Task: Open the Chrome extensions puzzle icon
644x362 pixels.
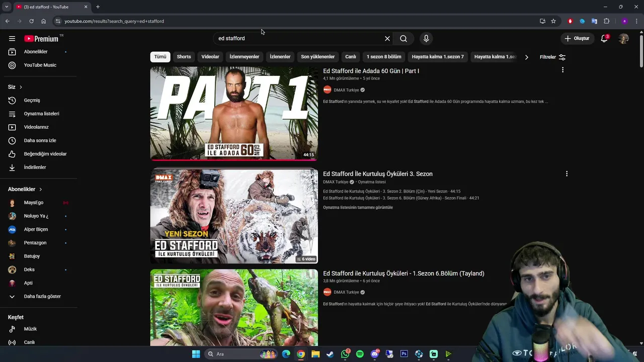Action: [606, 21]
